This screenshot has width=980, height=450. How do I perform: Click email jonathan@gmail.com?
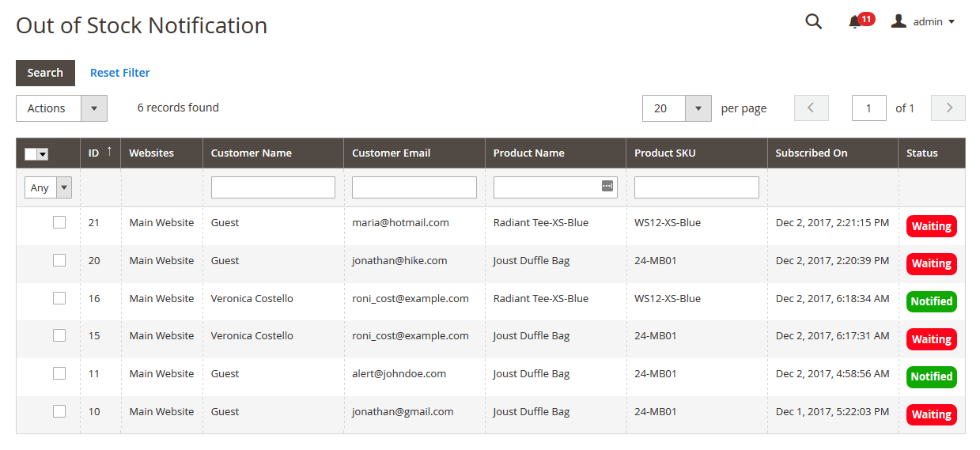(x=403, y=411)
